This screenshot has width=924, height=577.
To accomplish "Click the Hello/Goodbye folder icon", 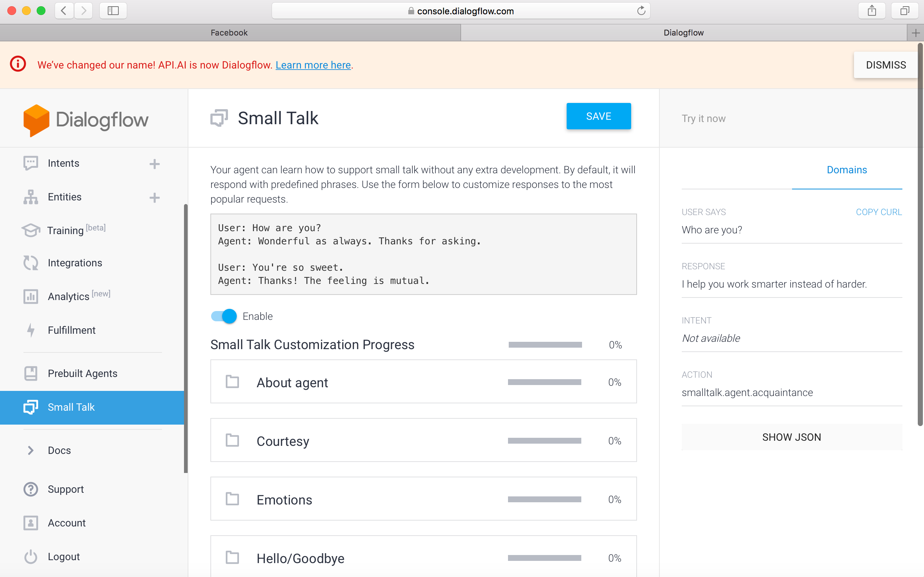I will point(232,558).
